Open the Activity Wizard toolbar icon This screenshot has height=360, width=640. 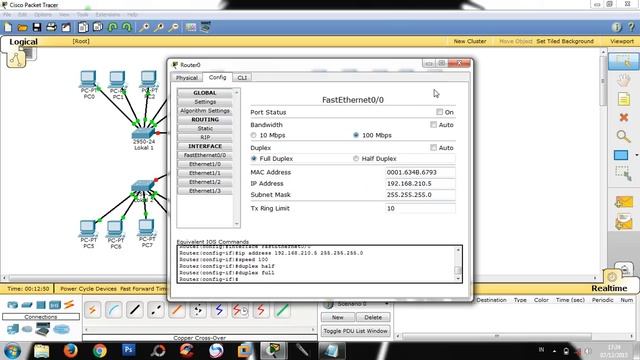[x=66, y=27]
